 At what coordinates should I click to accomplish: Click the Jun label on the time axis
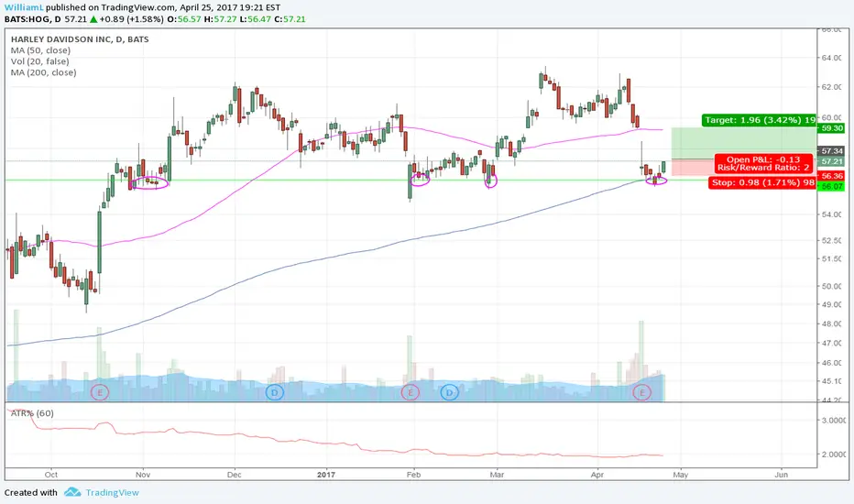click(781, 475)
